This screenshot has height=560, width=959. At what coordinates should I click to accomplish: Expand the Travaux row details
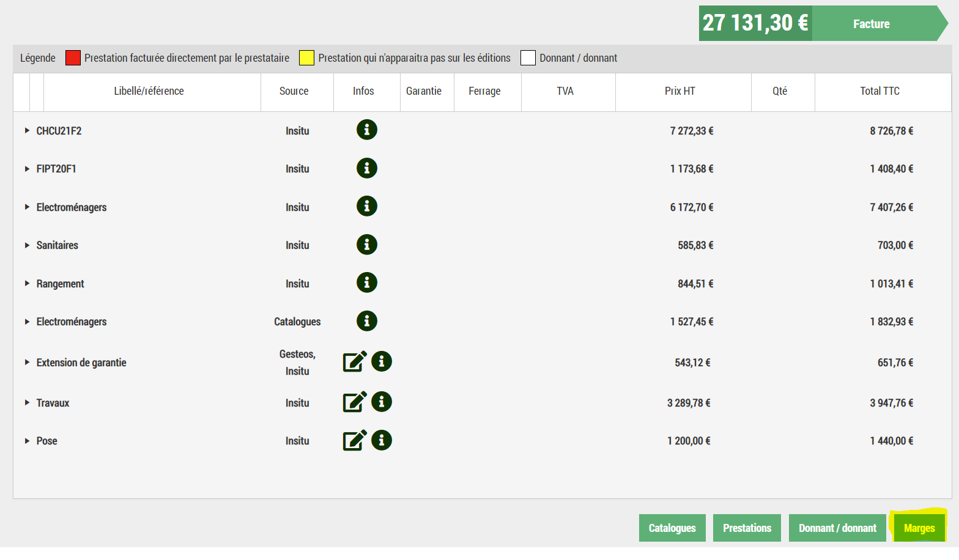27,403
